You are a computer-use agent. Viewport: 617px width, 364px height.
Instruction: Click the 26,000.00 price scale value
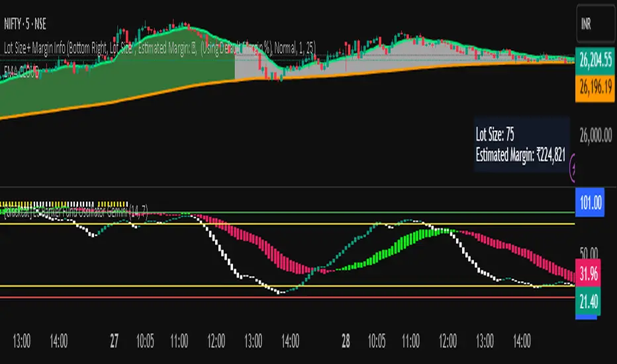pyautogui.click(x=596, y=136)
